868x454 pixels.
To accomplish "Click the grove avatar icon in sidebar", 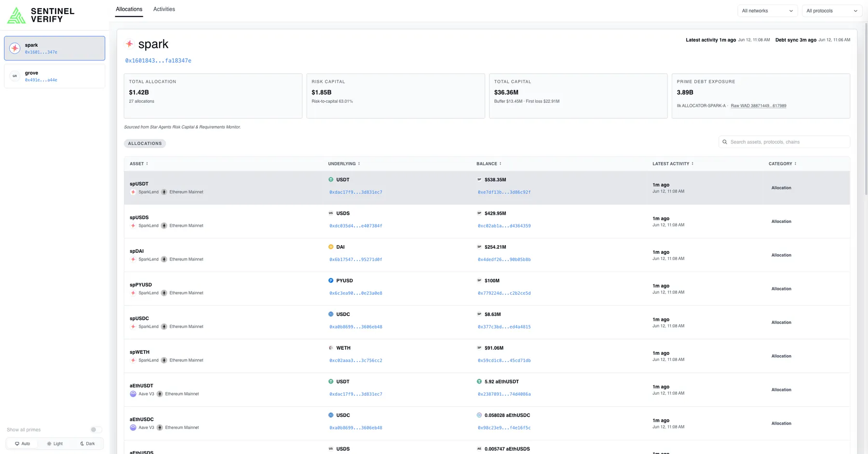I will 15,76.
